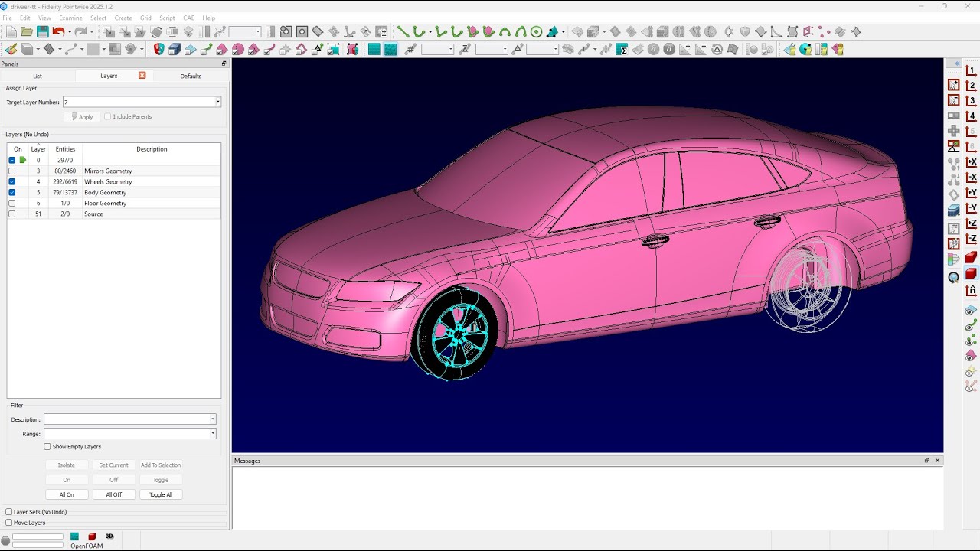Image resolution: width=980 pixels, height=551 pixels.
Task: Select view preset 3 axis icon
Action: pyautogui.click(x=971, y=100)
